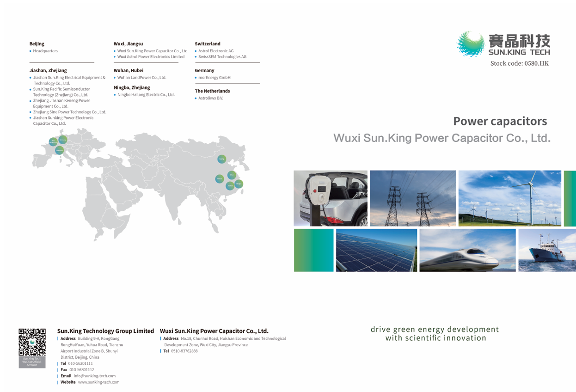576x392 pixels.
Task: Click 'Ningbo Hailong Electric Co., Ltd.' bullet
Action: pos(146,95)
